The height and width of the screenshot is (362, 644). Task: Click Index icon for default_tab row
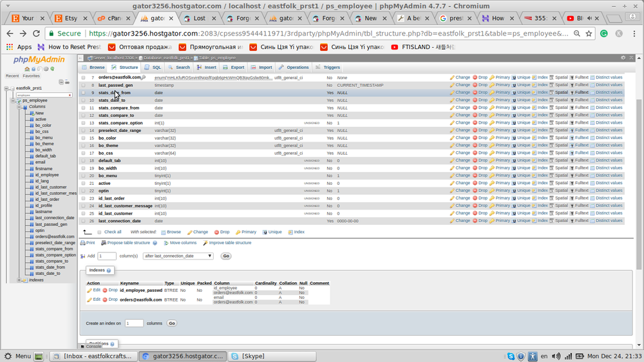534,160
